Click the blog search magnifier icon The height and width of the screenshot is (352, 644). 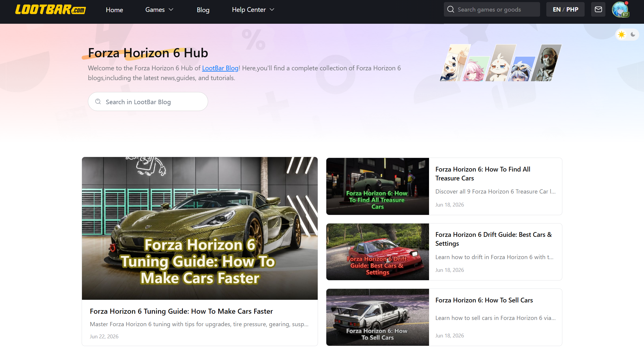tap(98, 102)
